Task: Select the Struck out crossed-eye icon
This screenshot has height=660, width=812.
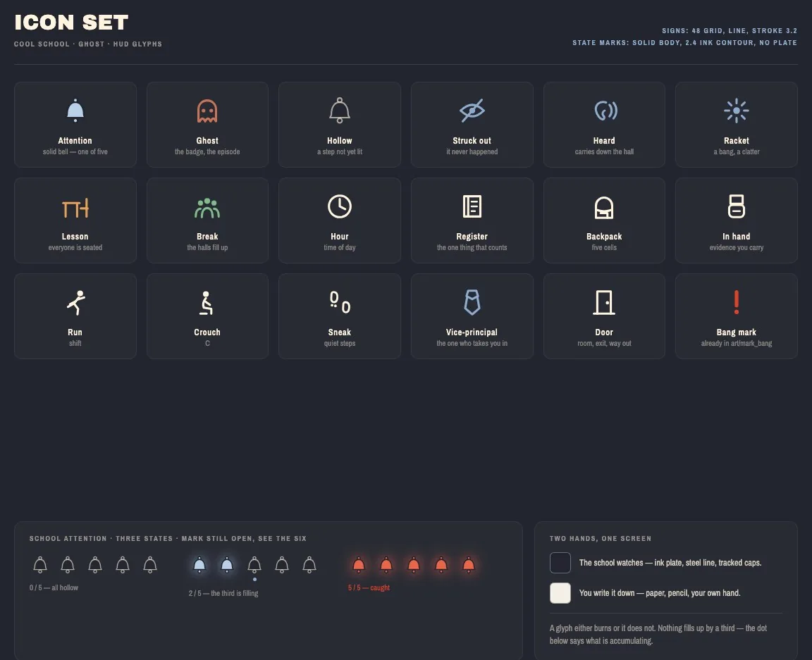Action: 472,111
